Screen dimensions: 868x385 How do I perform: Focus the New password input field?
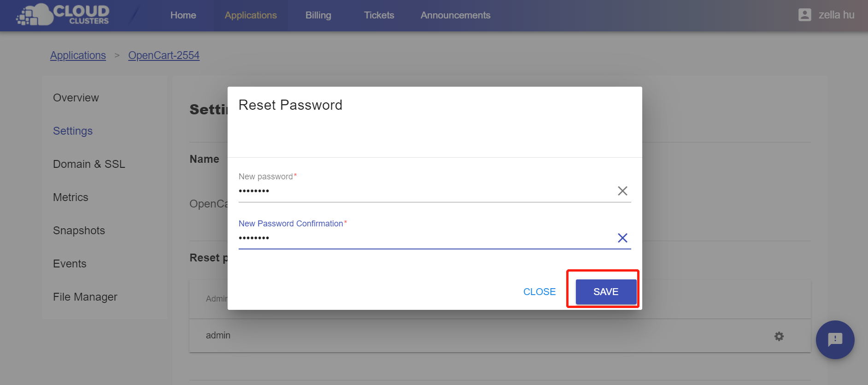coord(424,191)
